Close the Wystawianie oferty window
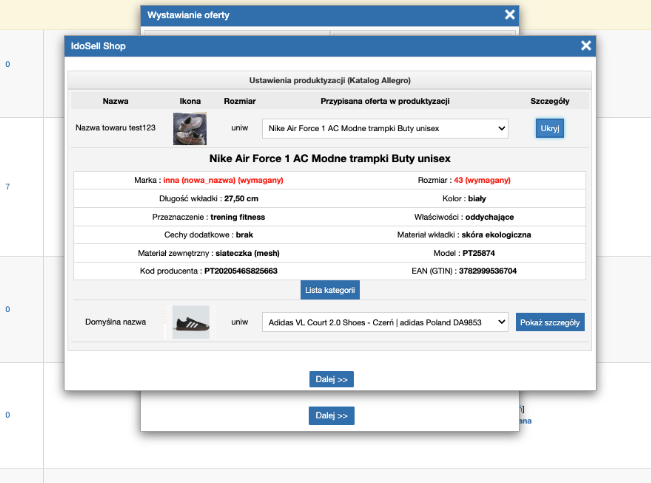 coord(510,15)
